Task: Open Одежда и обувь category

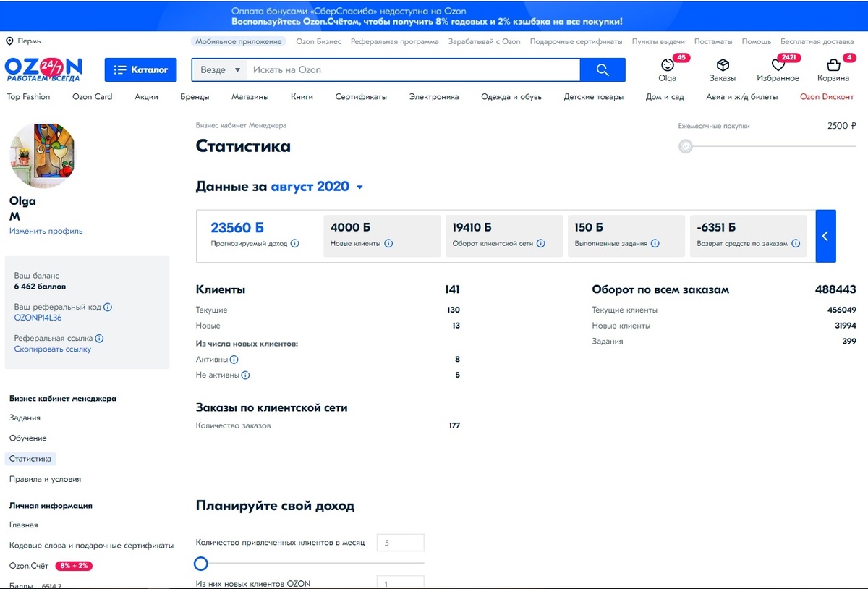Action: point(511,96)
